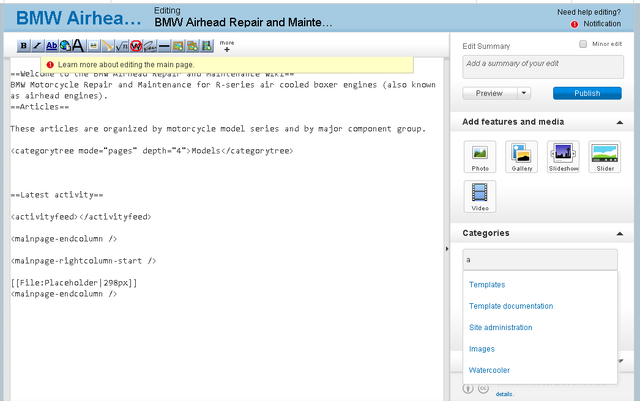Click the add gallery toolbar icon
640x401 pixels.
192,46
